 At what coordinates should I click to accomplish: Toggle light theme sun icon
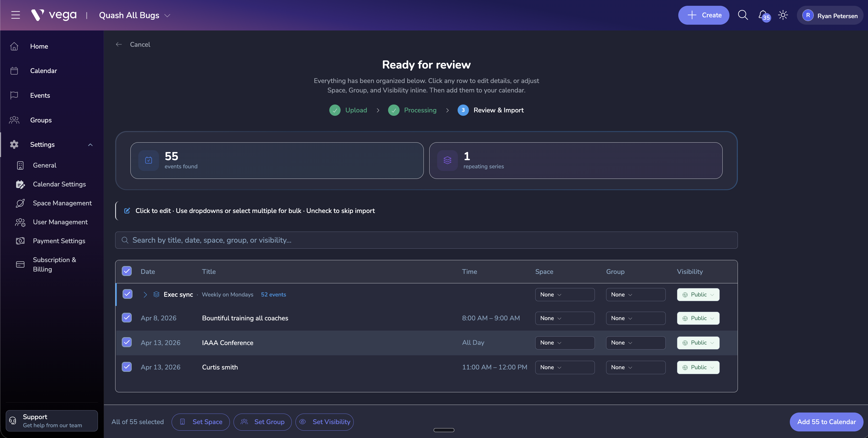pos(783,15)
